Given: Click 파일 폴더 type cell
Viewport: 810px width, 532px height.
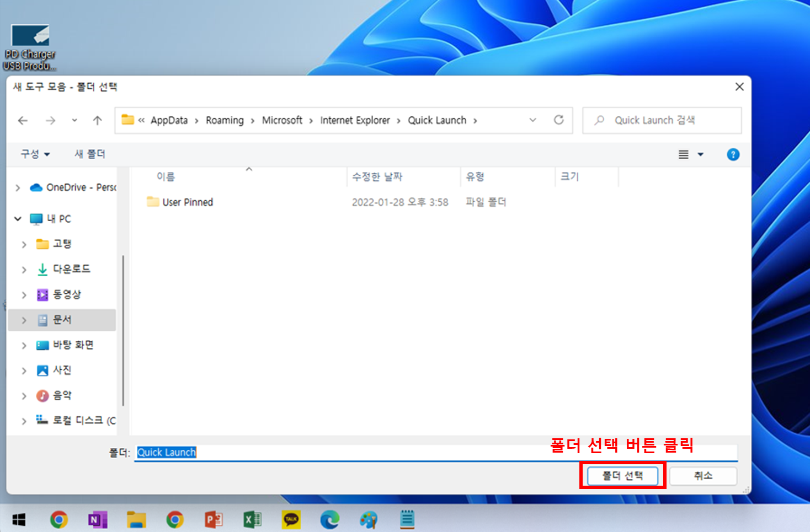Looking at the screenshot, I should tap(486, 202).
